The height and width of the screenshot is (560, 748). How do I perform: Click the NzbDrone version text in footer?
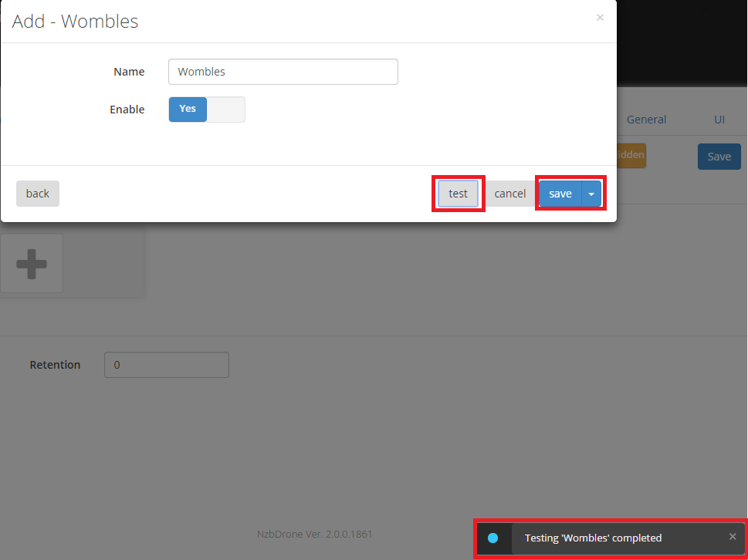coord(314,534)
